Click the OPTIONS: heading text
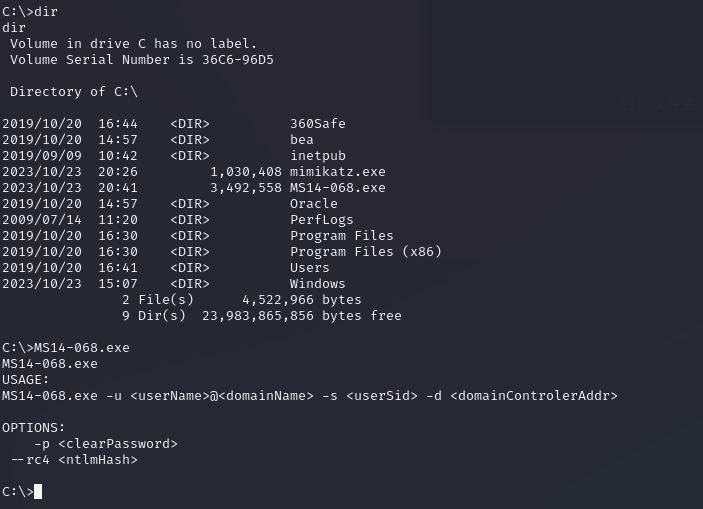 click(33, 427)
